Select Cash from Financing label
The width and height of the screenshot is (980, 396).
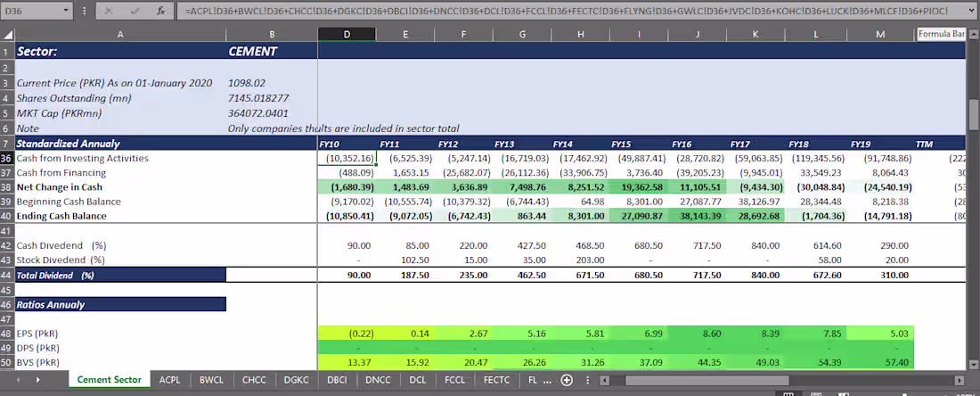tap(61, 173)
